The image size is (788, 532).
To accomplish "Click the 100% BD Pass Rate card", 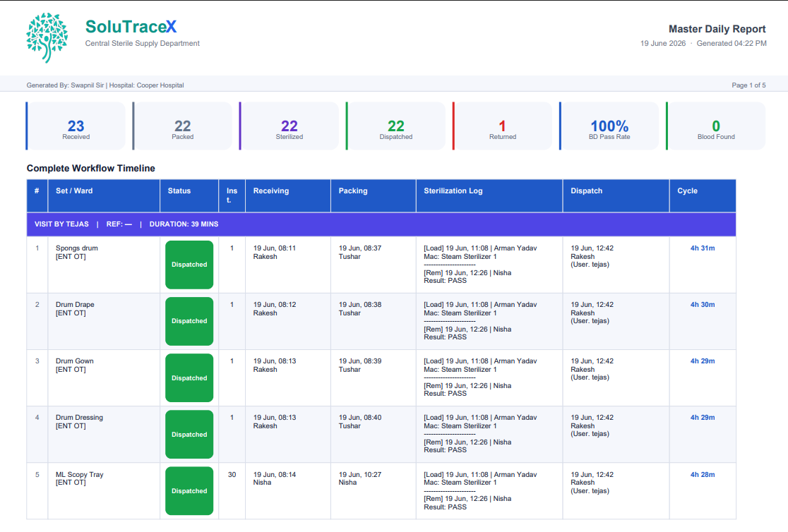I will (x=609, y=126).
